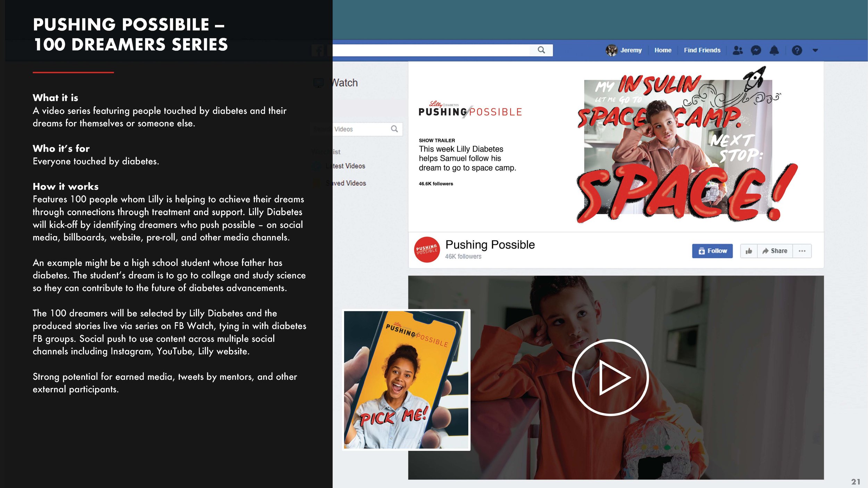Open the Pushing Possible page title

[490, 245]
